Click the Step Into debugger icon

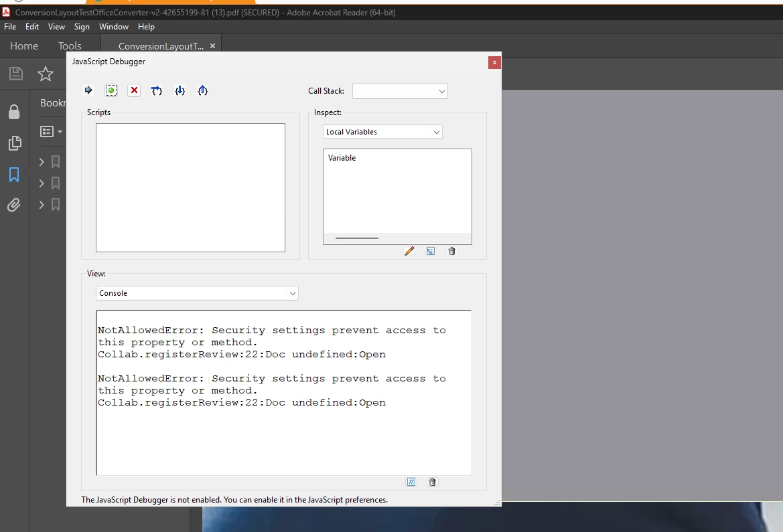180,90
